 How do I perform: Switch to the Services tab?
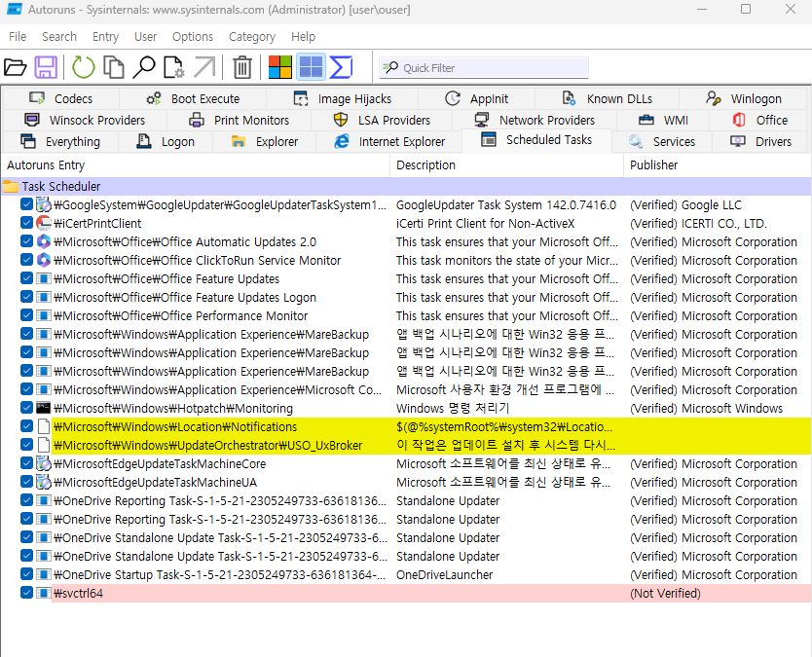click(661, 141)
